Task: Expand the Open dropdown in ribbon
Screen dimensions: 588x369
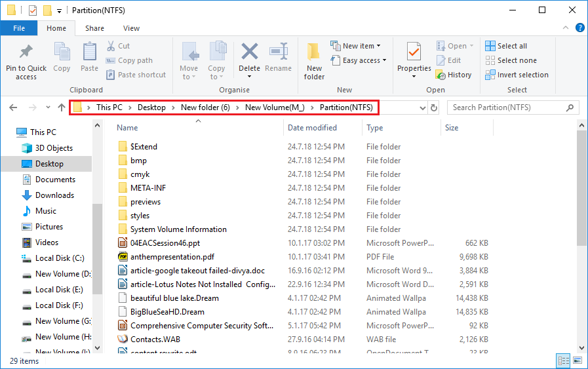Action: click(471, 46)
